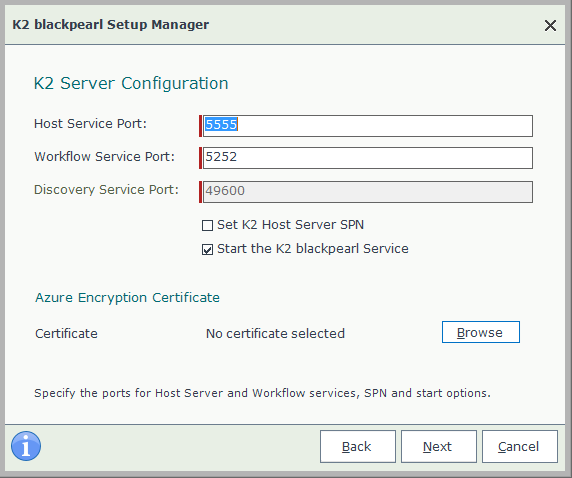Click the Host Service Port label
The height and width of the screenshot is (478, 572).
pyautogui.click(x=90, y=124)
